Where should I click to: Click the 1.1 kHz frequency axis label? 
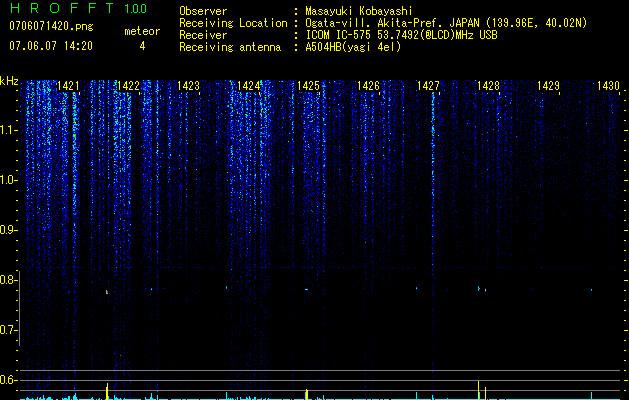pyautogui.click(x=8, y=130)
